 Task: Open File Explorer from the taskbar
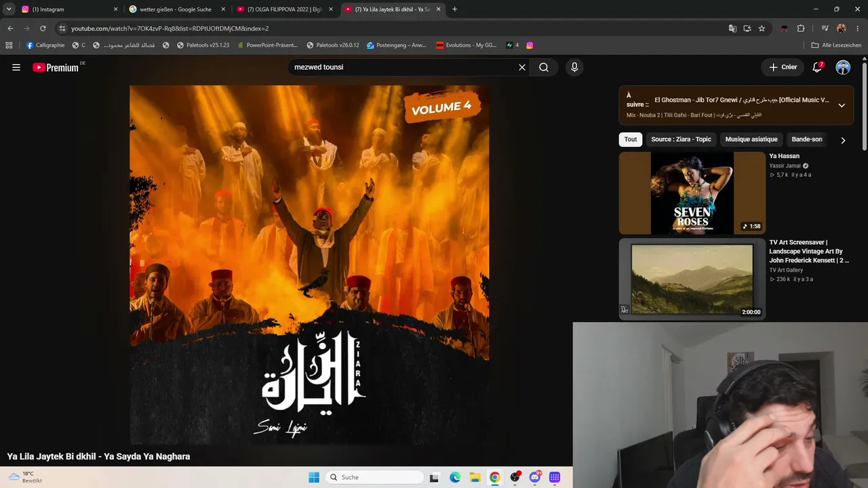click(x=475, y=477)
